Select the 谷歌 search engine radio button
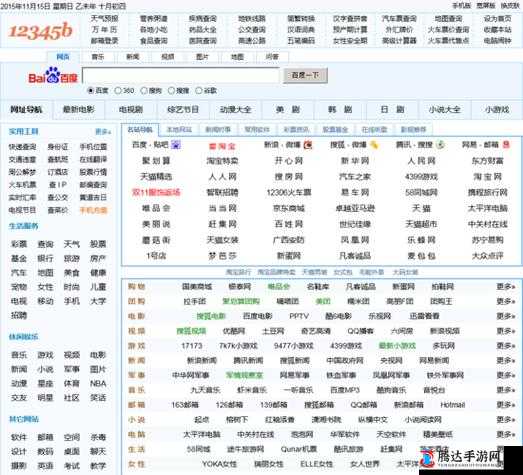Screen dimensions: 523x475 pyautogui.click(x=198, y=90)
